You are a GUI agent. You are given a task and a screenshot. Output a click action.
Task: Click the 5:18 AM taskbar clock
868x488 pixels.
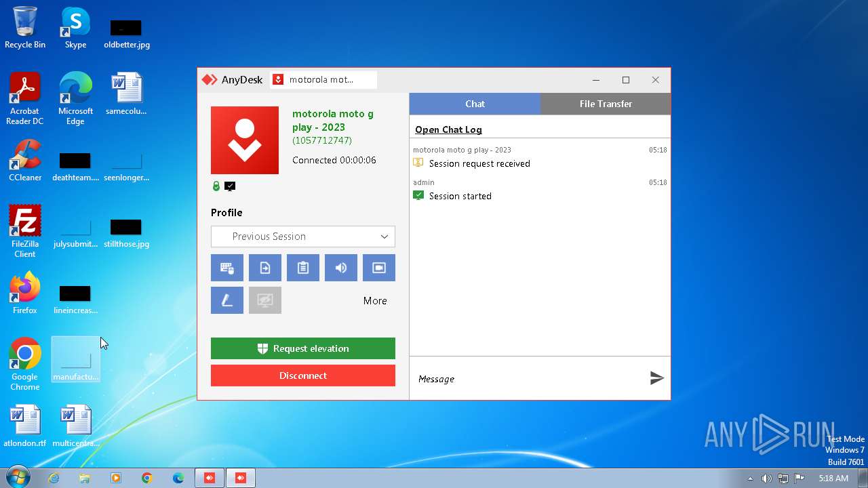pyautogui.click(x=833, y=479)
